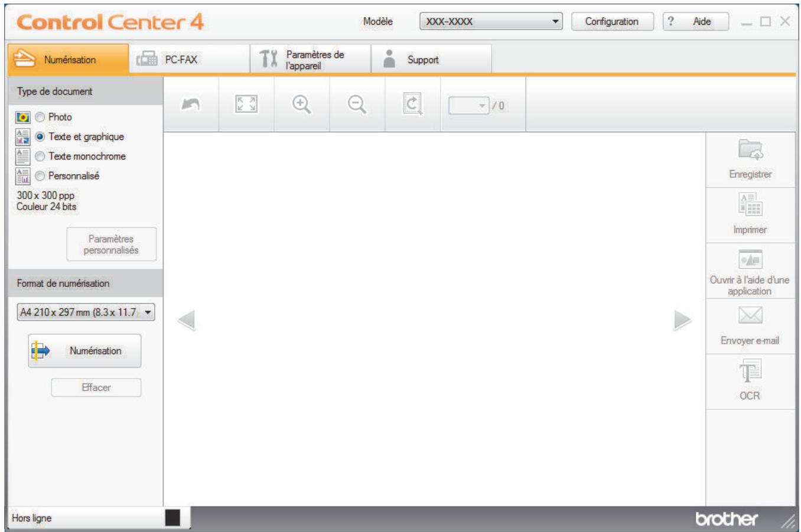Click the brother logo
801x532 pixels.
click(x=727, y=518)
